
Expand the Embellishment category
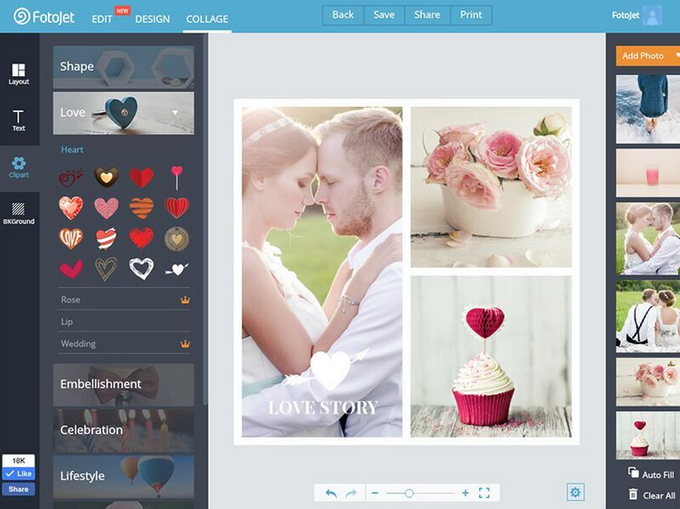pos(124,385)
